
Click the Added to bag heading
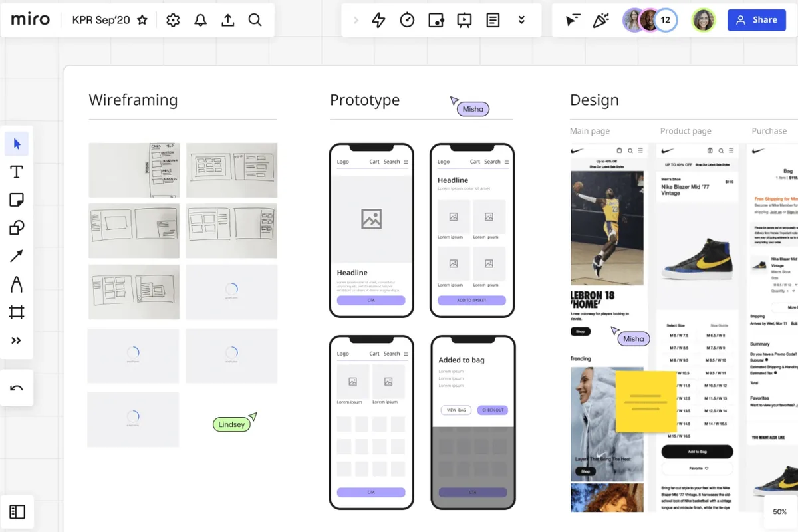coord(462,360)
